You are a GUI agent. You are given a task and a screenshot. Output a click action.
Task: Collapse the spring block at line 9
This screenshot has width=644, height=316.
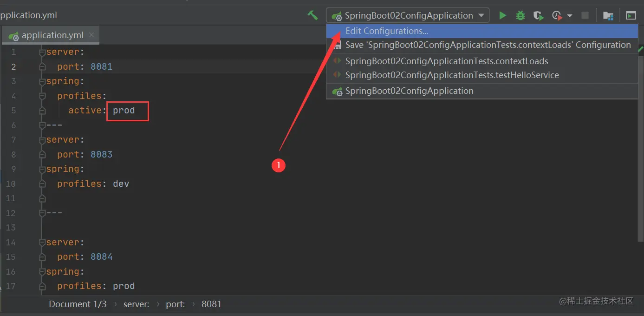point(42,169)
